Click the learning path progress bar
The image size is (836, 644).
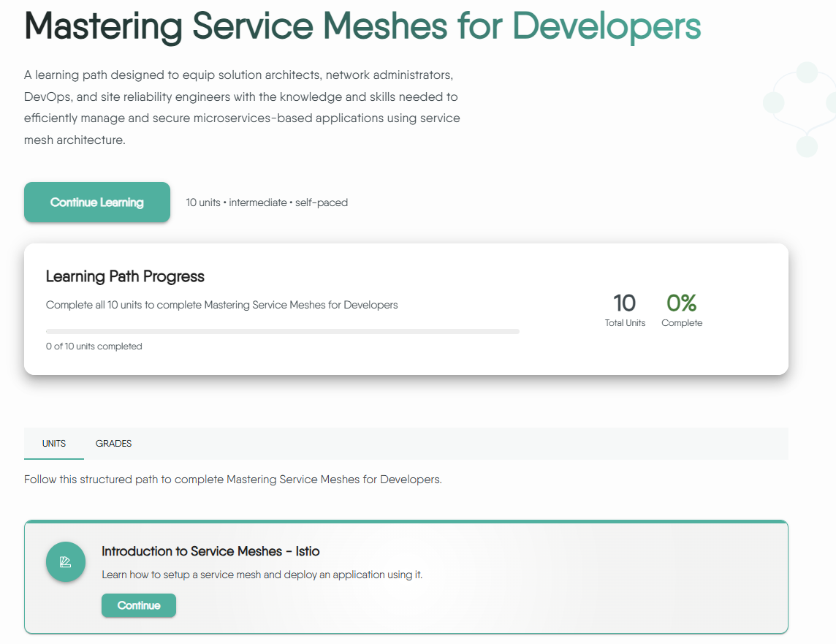click(x=282, y=331)
